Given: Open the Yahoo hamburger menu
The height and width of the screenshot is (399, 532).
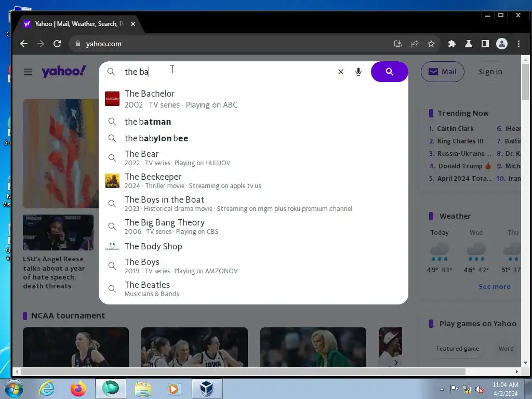Looking at the screenshot, I should pyautogui.click(x=28, y=72).
